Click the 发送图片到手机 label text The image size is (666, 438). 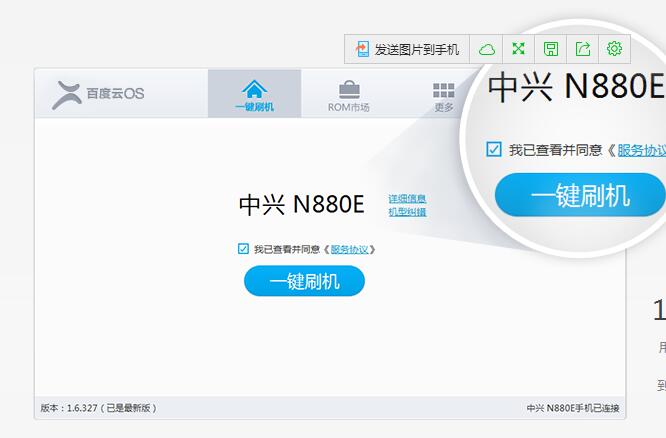click(x=417, y=50)
